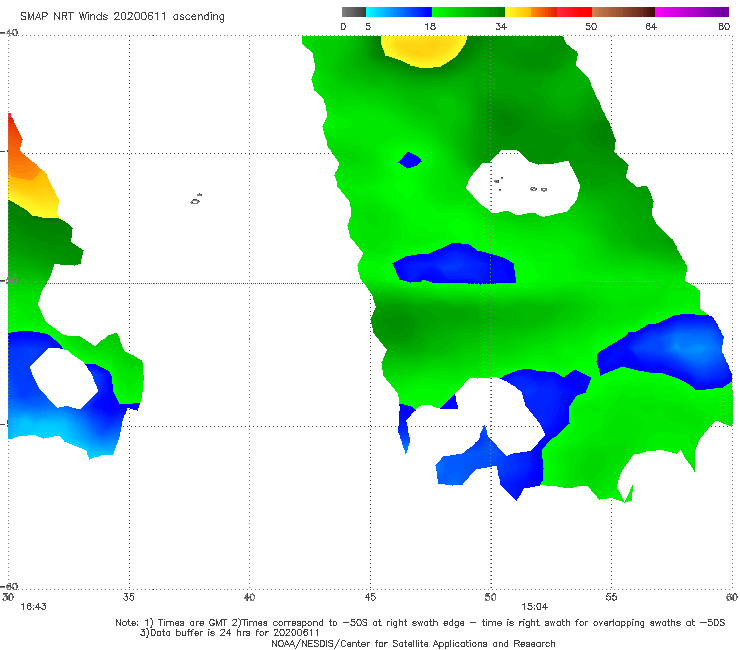Click the longitude axis label '40'
The width and height of the screenshot is (740, 650).
(249, 597)
